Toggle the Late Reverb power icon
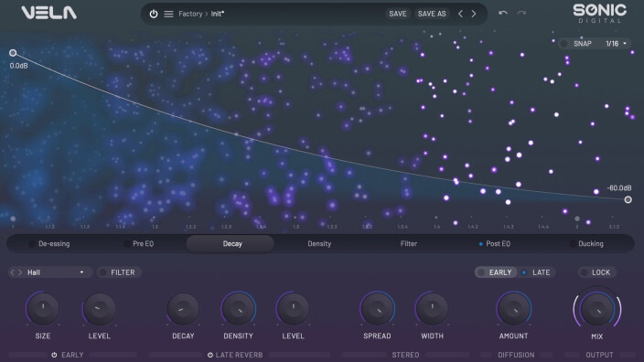This screenshot has height=362, width=644. 209,355
